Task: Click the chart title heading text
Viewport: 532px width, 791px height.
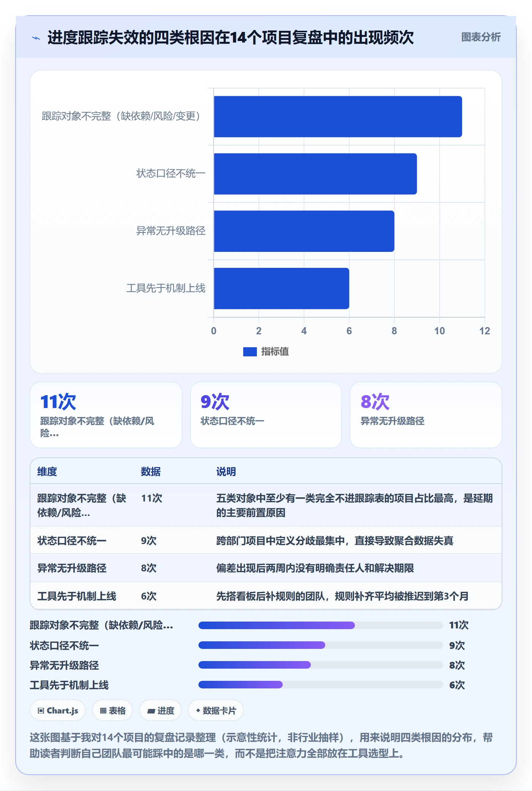Action: (x=230, y=38)
